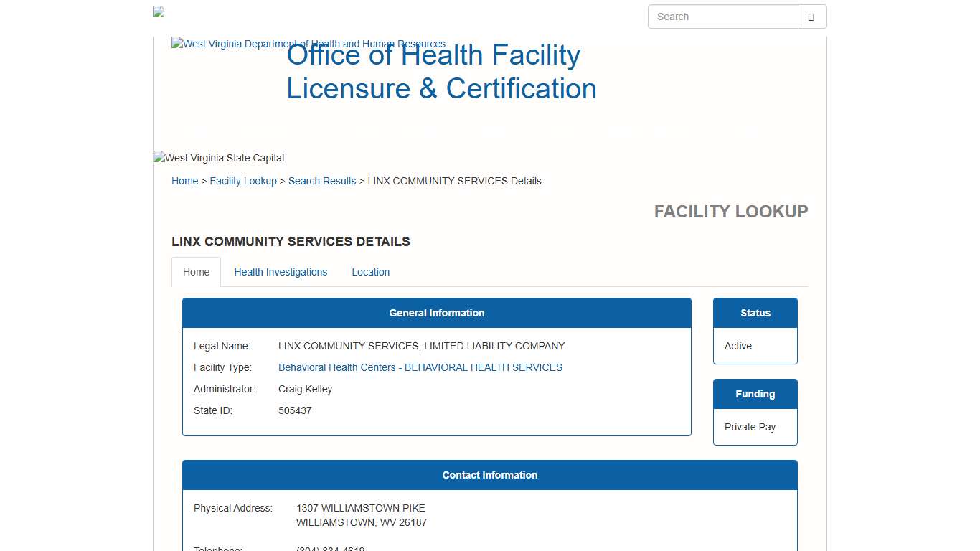Select the Home tab
980x551 pixels.
[x=196, y=272]
